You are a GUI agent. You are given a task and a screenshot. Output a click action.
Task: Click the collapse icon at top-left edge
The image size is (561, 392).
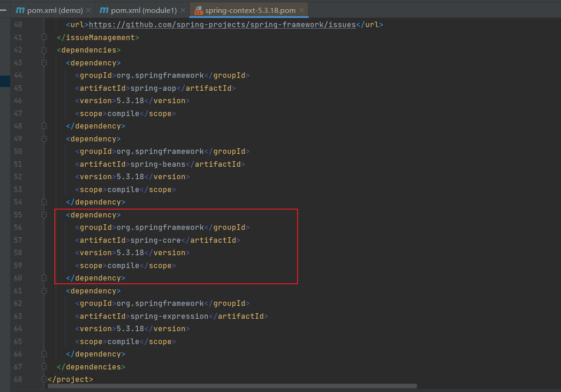[3, 9]
